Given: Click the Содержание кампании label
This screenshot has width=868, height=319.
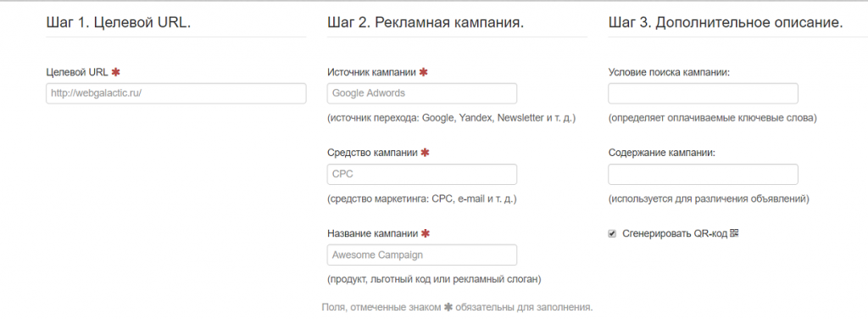Looking at the screenshot, I should [661, 153].
